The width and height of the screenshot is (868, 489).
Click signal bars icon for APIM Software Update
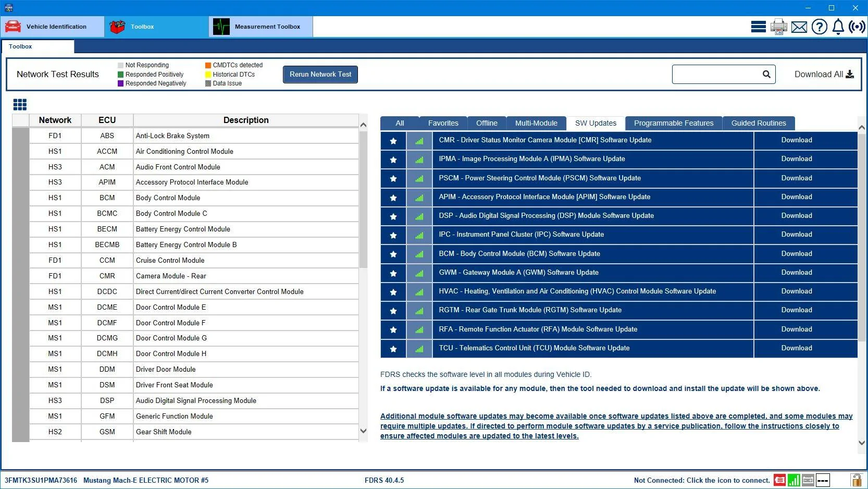419,198
